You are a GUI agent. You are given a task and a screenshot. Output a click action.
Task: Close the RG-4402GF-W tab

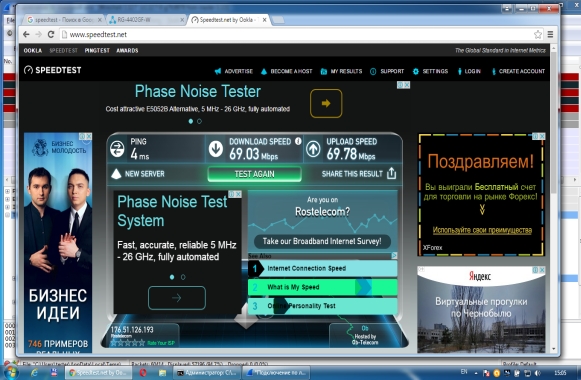click(182, 20)
